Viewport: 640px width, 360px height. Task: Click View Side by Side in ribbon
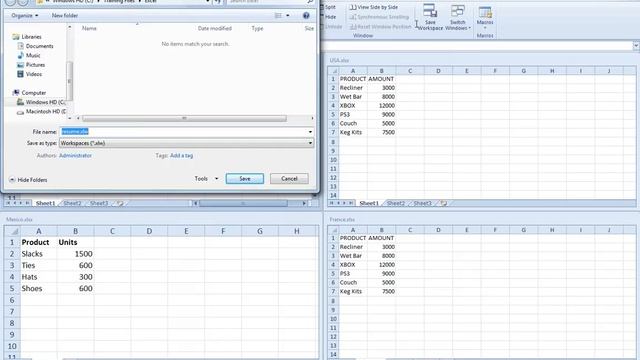pos(373,7)
